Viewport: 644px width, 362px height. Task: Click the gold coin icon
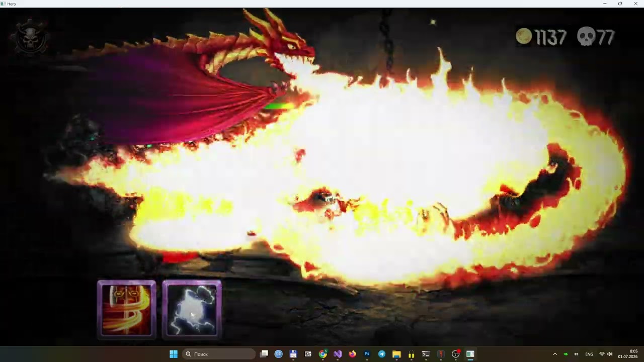[524, 36]
